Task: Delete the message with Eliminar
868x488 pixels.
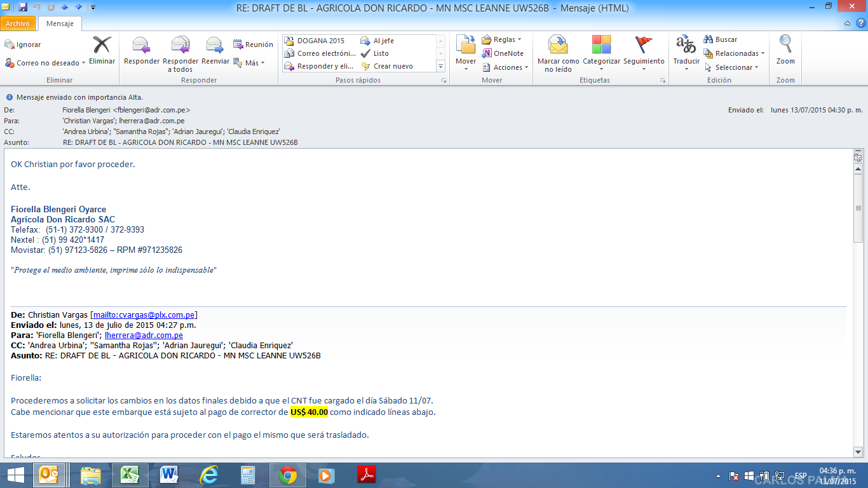Action: (x=102, y=46)
